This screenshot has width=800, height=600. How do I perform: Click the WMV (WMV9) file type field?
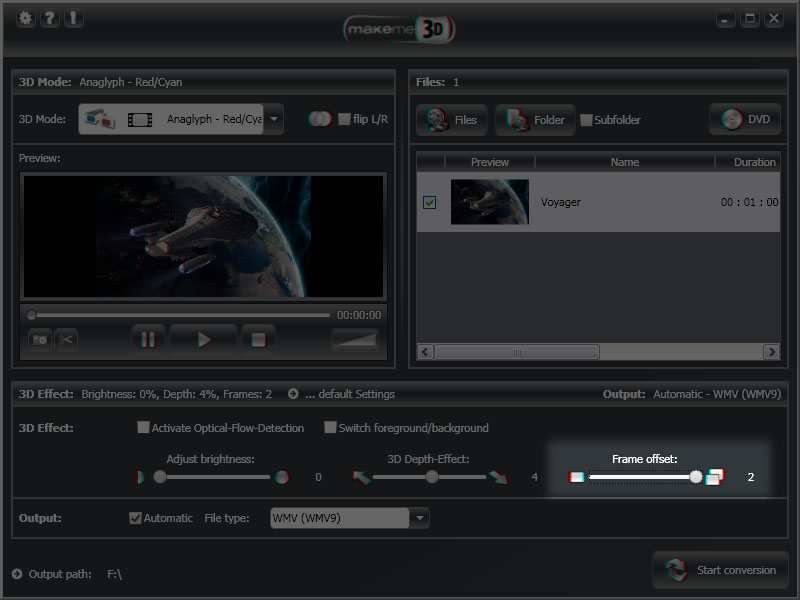(340, 518)
